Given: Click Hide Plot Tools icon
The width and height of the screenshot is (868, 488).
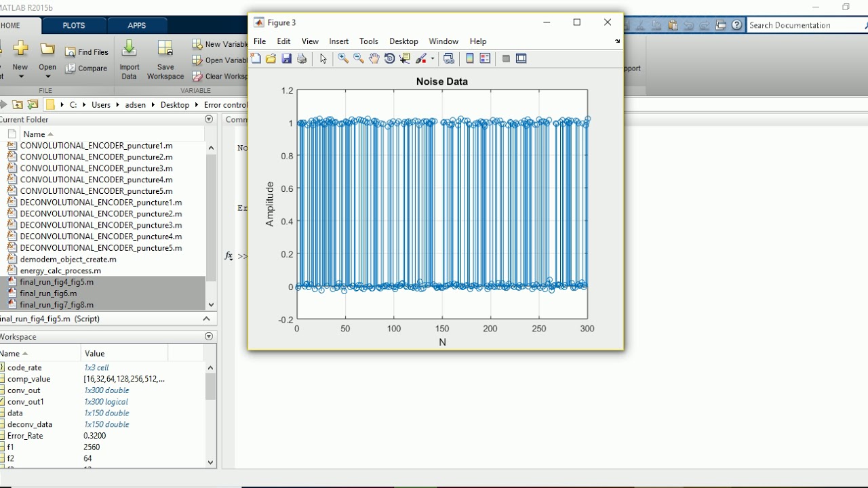Looking at the screenshot, I should 506,59.
